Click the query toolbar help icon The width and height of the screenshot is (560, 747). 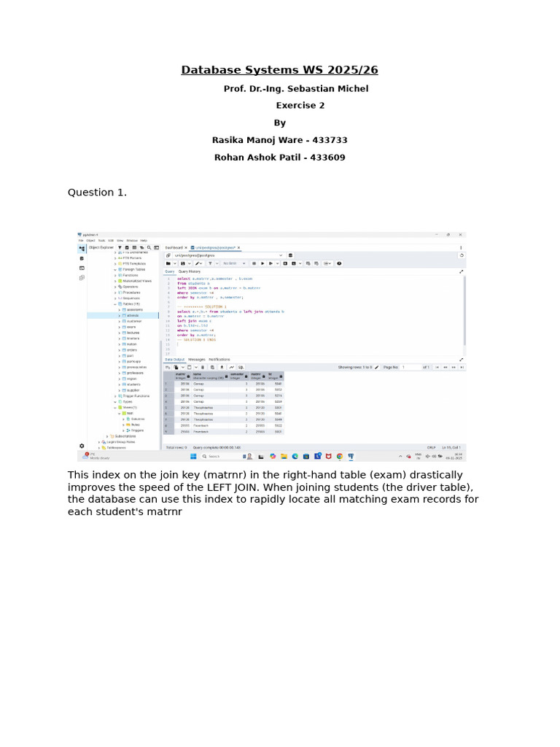click(339, 263)
